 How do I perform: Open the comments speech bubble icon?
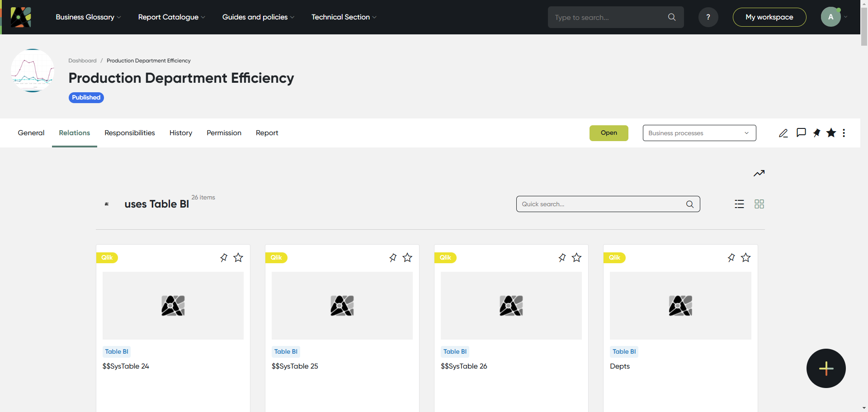[x=801, y=133]
